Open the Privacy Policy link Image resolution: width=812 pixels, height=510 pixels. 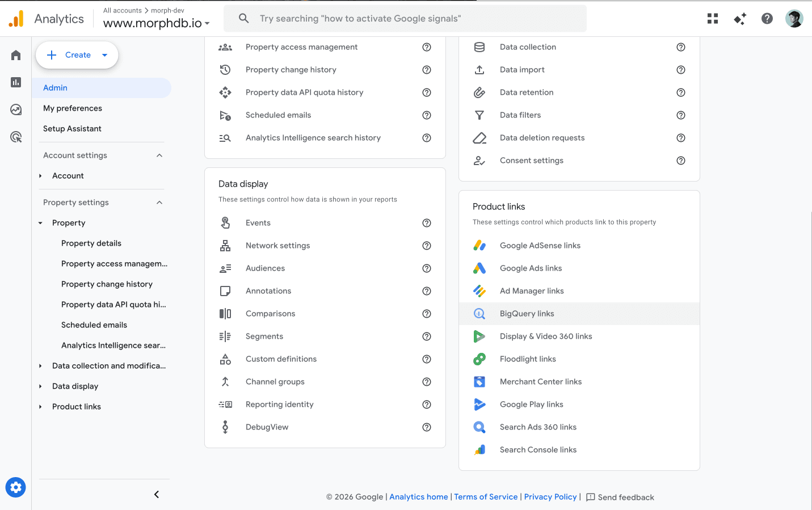[550, 497]
